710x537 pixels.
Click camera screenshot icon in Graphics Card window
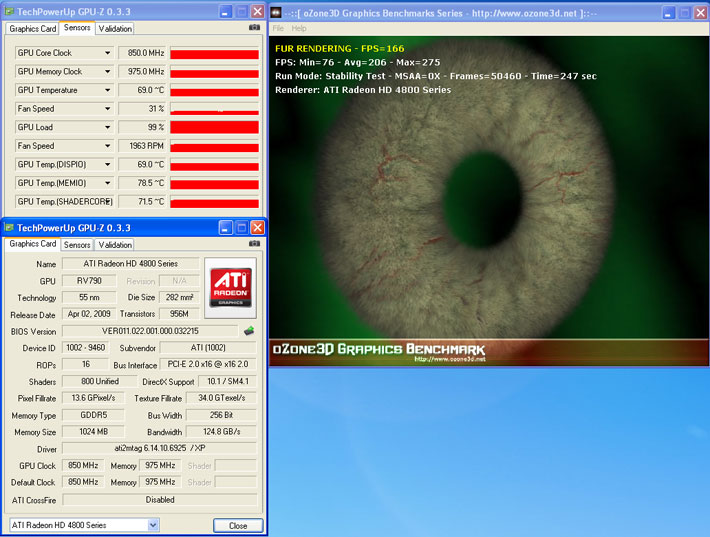pos(254,244)
